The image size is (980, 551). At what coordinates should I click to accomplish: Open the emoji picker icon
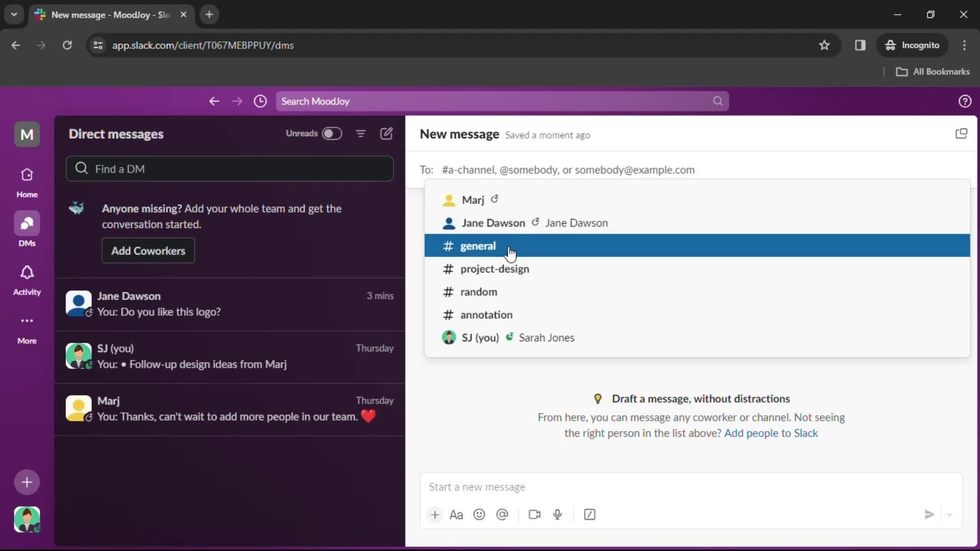point(479,515)
